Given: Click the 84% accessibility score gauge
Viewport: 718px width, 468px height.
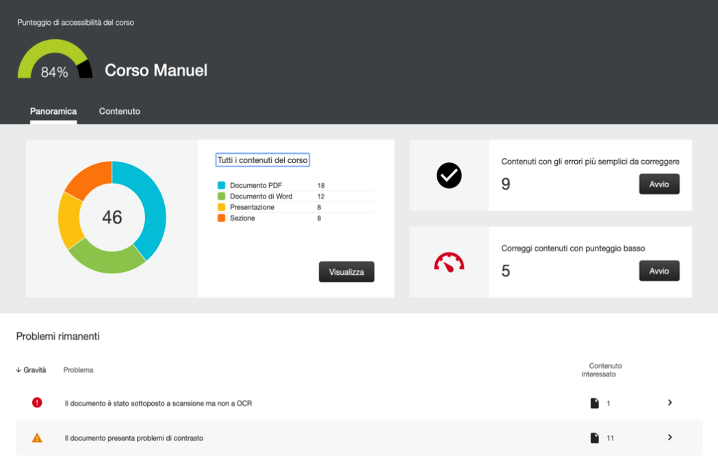Looking at the screenshot, I should click(54, 64).
